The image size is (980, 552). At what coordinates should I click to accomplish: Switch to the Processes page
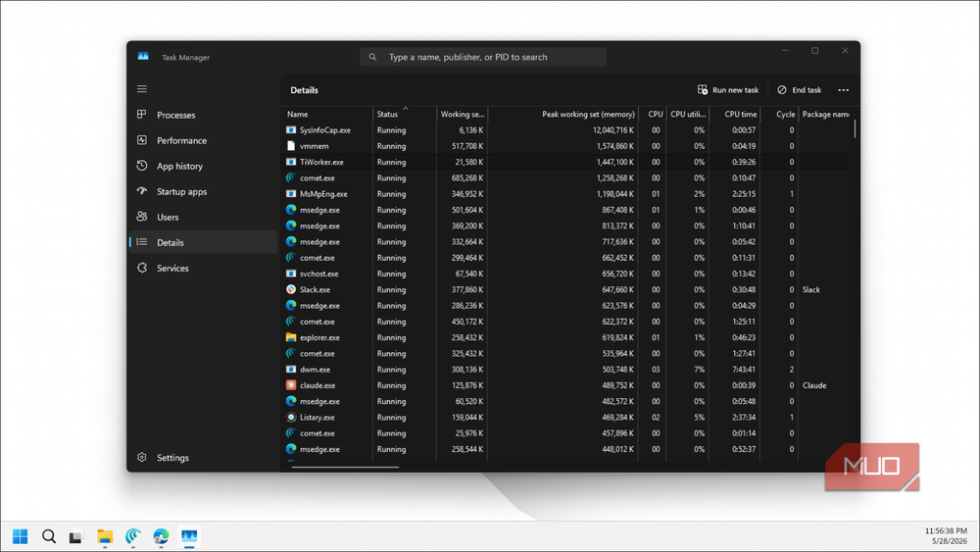coord(203,115)
